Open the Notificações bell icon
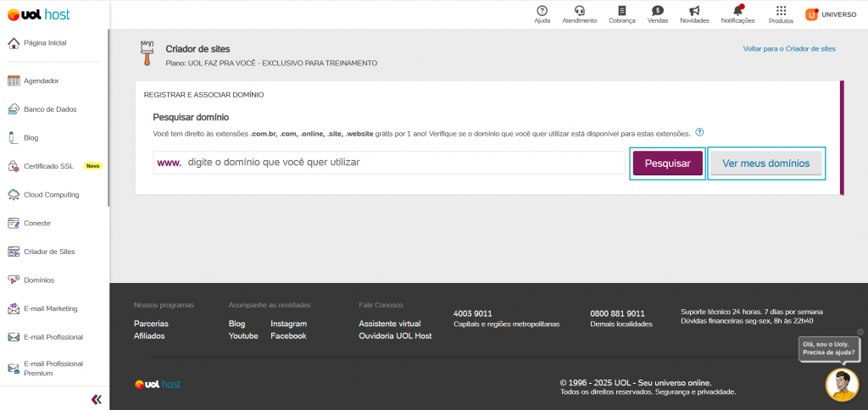The image size is (868, 410). [738, 14]
